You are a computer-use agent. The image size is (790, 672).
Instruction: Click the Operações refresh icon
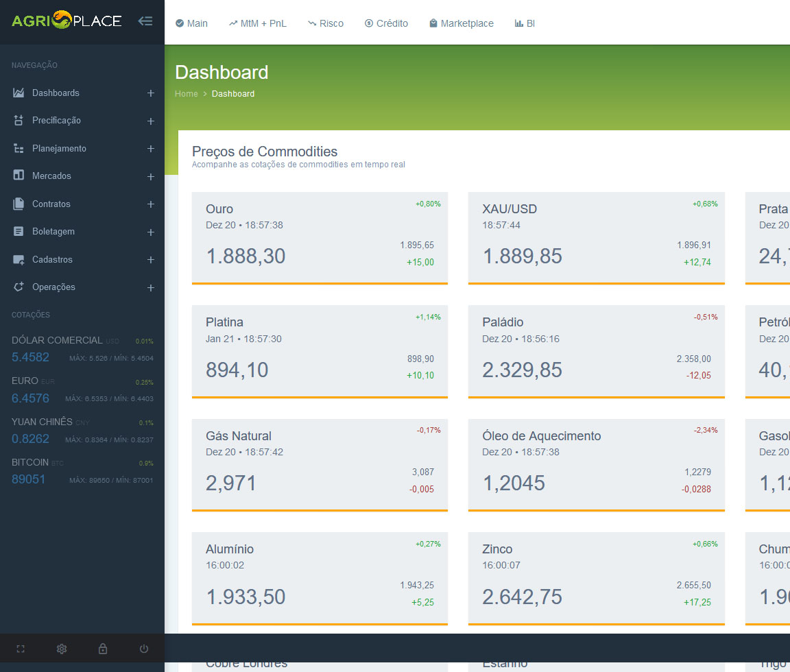(x=19, y=287)
